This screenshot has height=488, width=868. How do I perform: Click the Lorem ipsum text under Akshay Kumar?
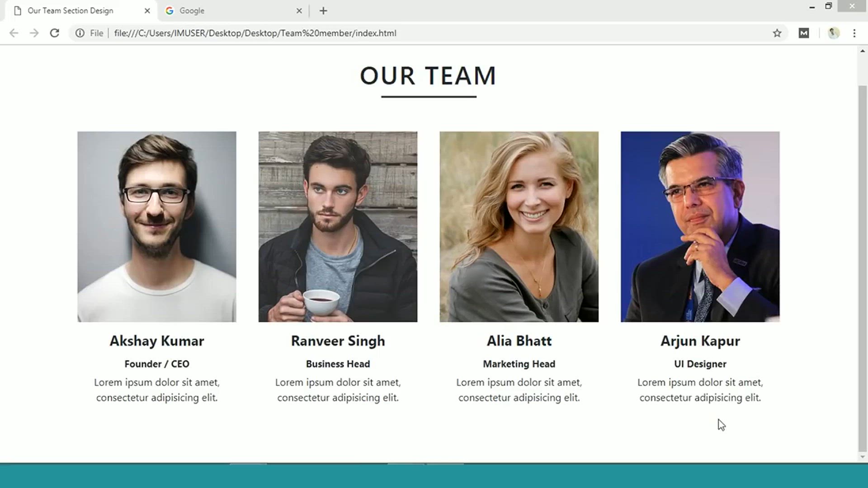pos(157,390)
